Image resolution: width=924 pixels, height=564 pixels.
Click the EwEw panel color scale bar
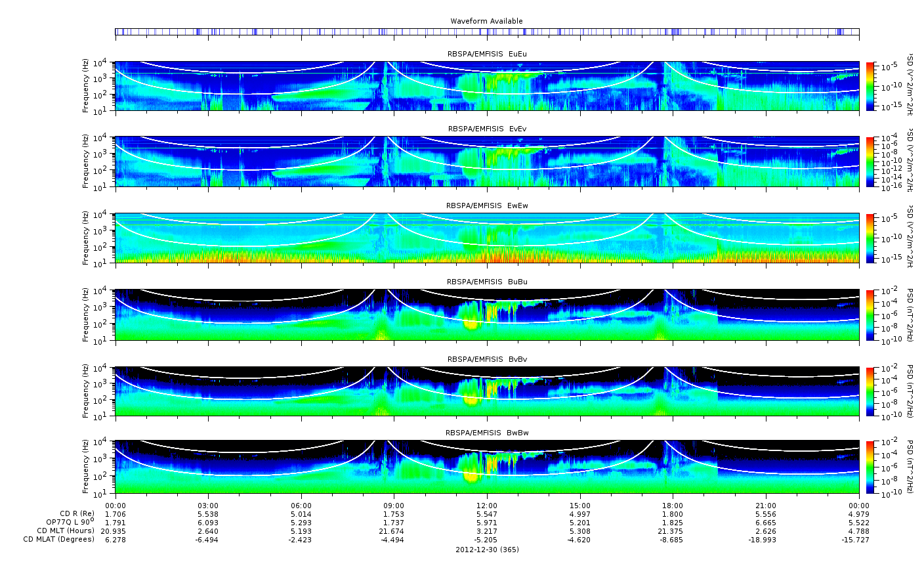pos(870,238)
